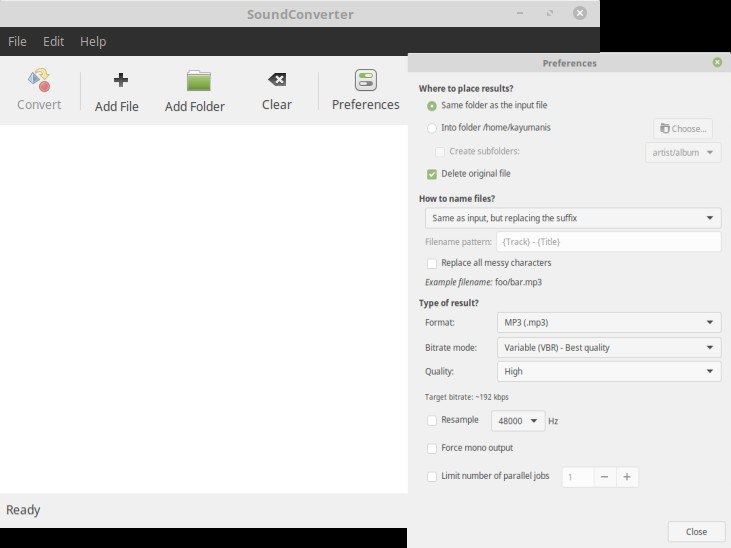Open the File menu
The image size is (731, 548).
click(x=17, y=42)
